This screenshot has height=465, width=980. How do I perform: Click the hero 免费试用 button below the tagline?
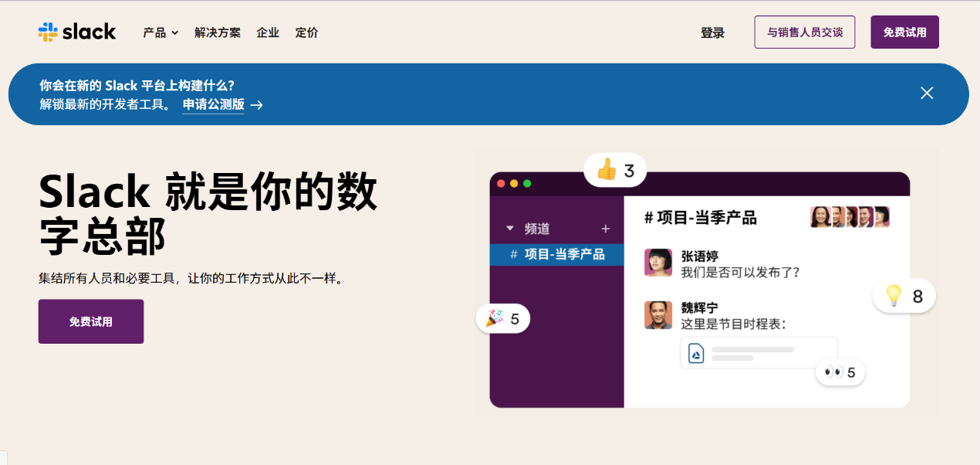(x=91, y=321)
